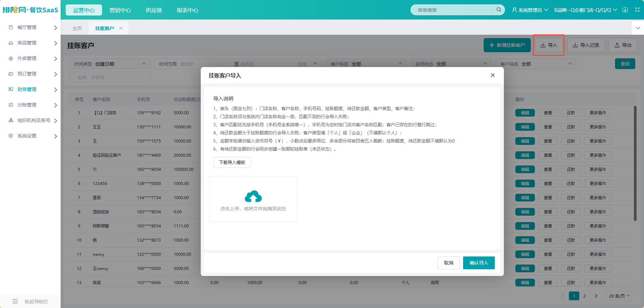Click the 排队网 餐饮SaaS logo
This screenshot has height=308, width=644.
pyautogui.click(x=30, y=10)
